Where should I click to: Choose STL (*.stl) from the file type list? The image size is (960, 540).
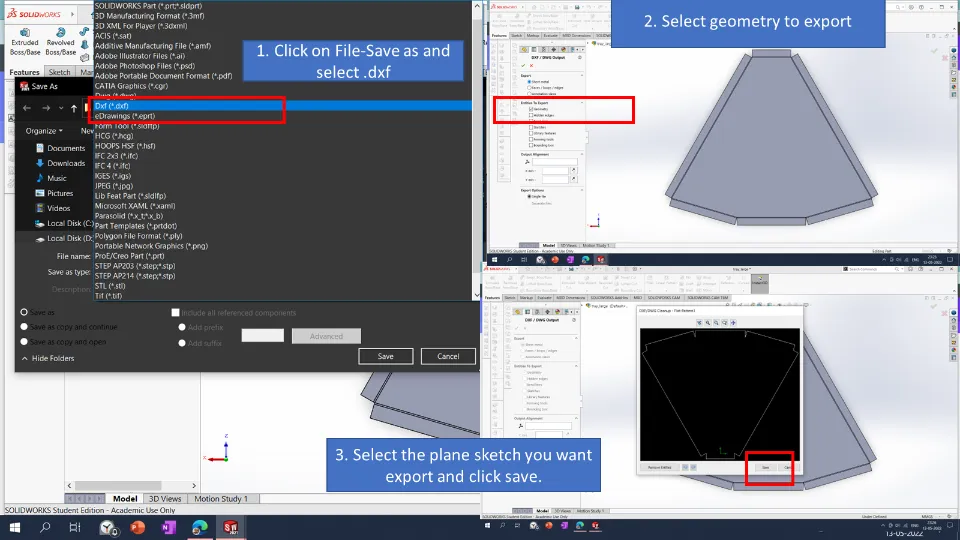[282, 286]
